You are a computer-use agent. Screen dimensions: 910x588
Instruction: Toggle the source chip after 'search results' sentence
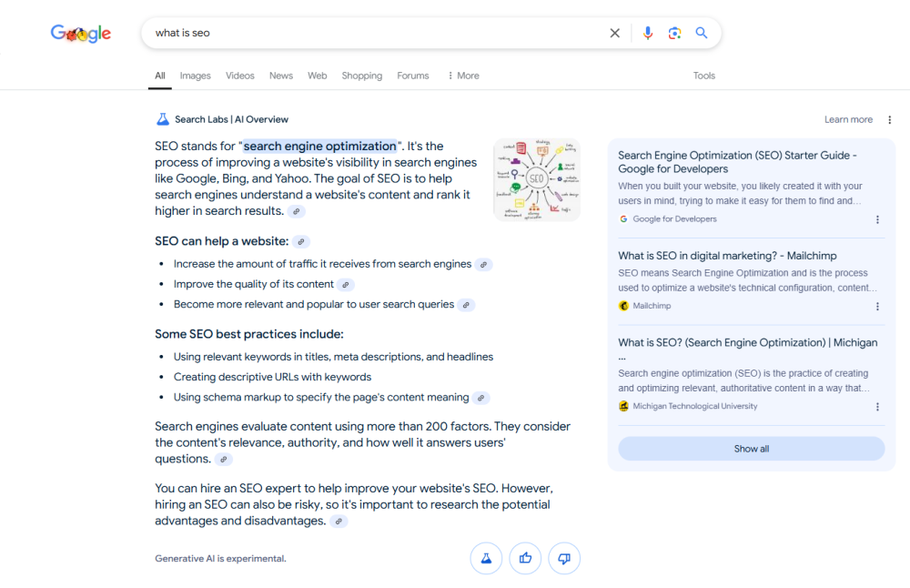tap(296, 210)
